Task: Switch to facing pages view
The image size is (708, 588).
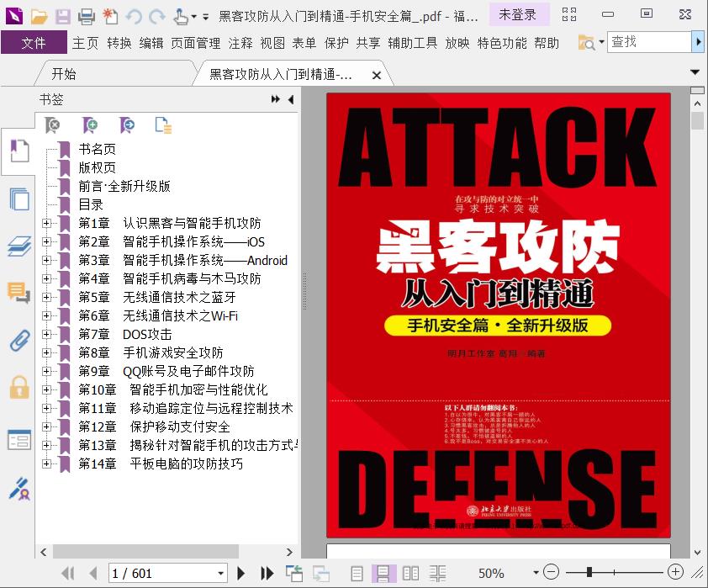Action: tap(410, 573)
